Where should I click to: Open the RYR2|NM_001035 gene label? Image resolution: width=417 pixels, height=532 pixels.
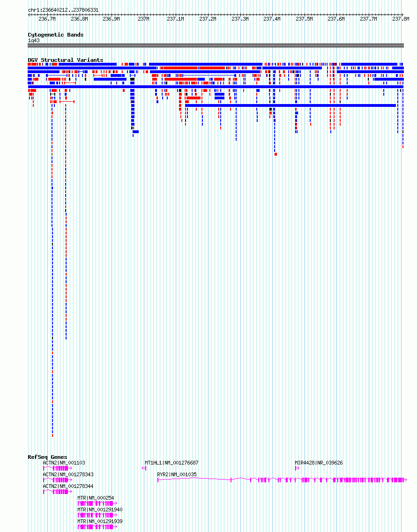click(177, 474)
